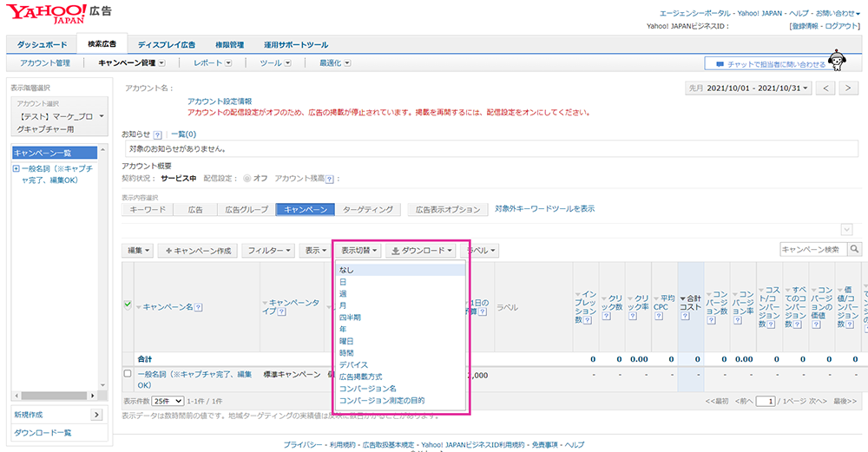Open アカウント管理 menu item
Viewport: 868px width, 452px height.
[x=45, y=63]
